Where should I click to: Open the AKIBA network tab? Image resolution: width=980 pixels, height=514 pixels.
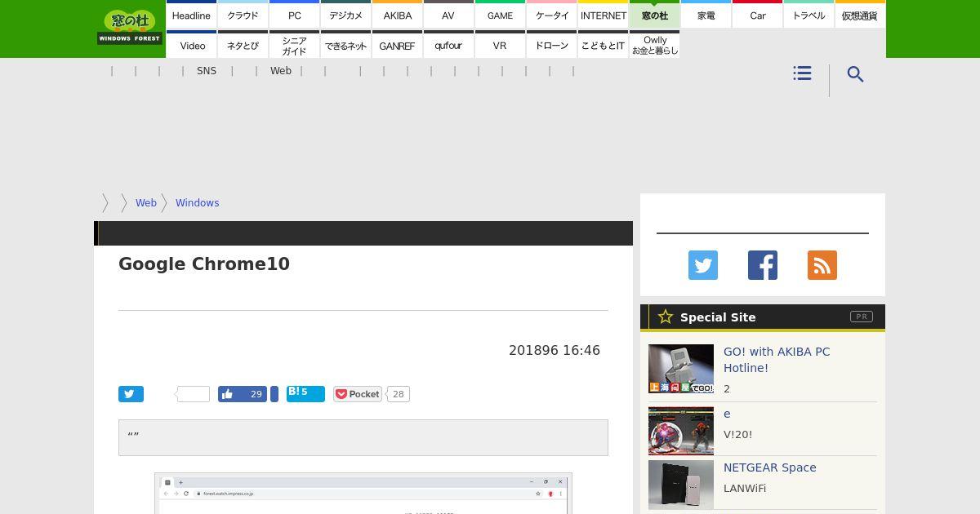click(398, 15)
